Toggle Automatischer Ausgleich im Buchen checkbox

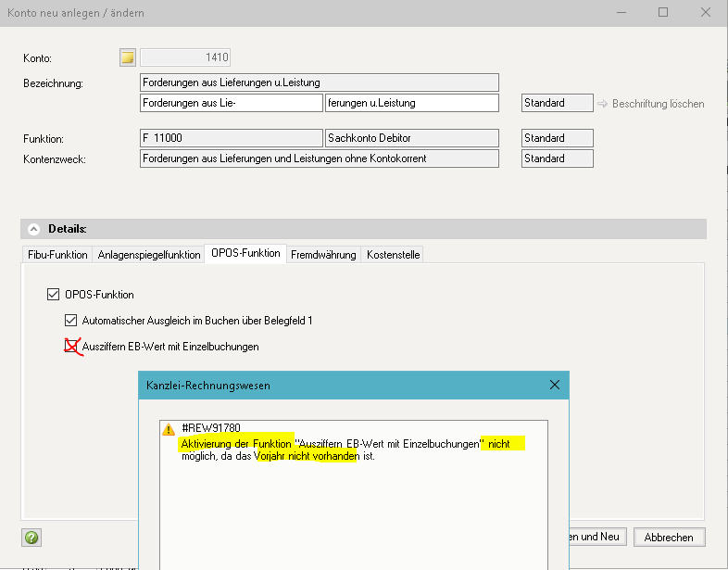pos(71,321)
